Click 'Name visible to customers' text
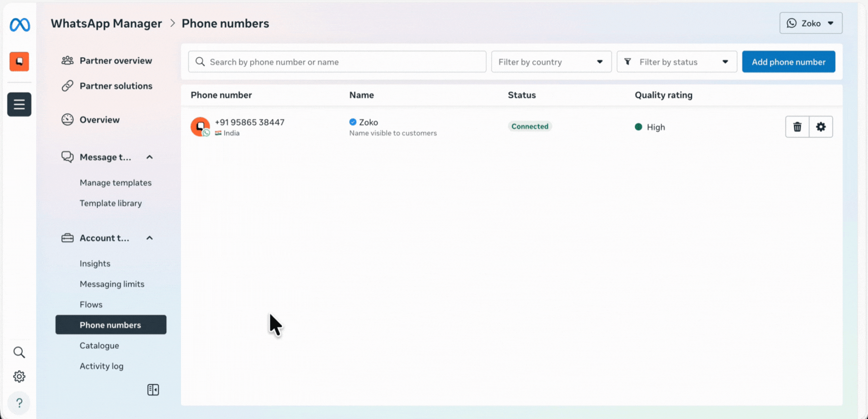The height and width of the screenshot is (419, 868). [393, 133]
